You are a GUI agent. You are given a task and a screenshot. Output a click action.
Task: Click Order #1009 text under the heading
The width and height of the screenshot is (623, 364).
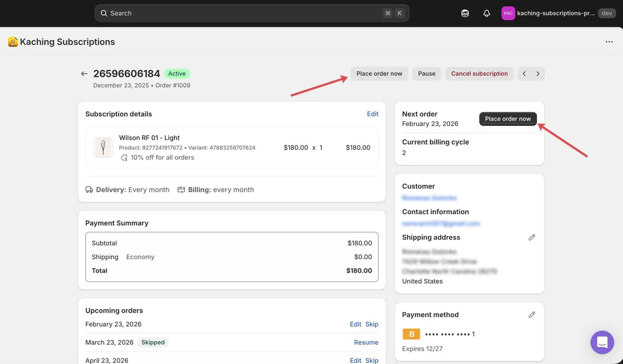click(x=172, y=86)
